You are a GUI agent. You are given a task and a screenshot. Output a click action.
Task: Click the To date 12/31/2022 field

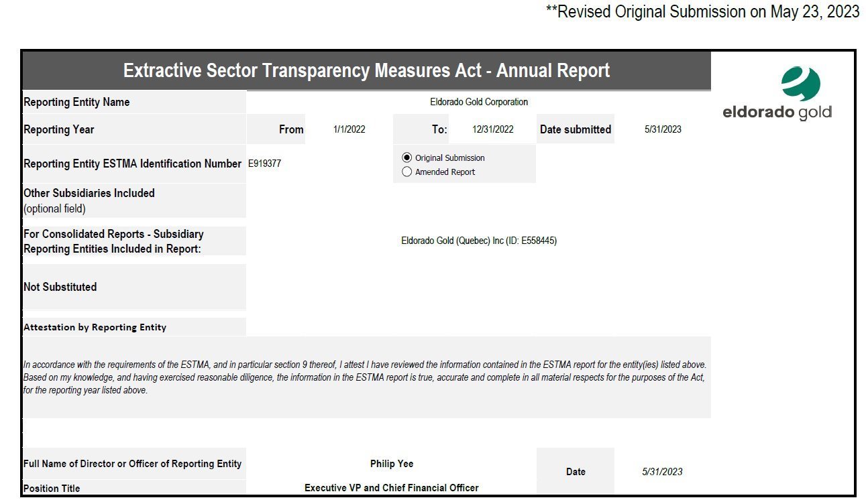(x=492, y=129)
